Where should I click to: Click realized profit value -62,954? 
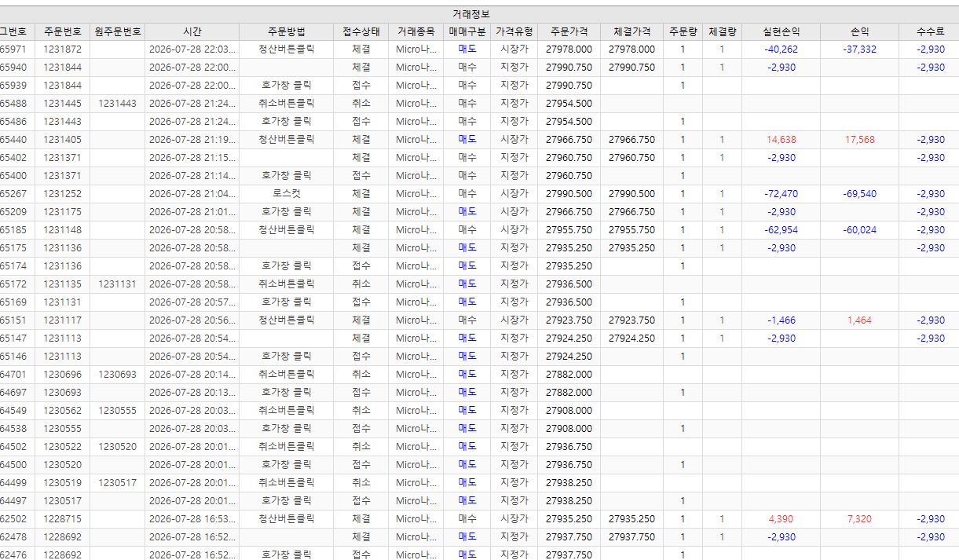click(x=781, y=230)
